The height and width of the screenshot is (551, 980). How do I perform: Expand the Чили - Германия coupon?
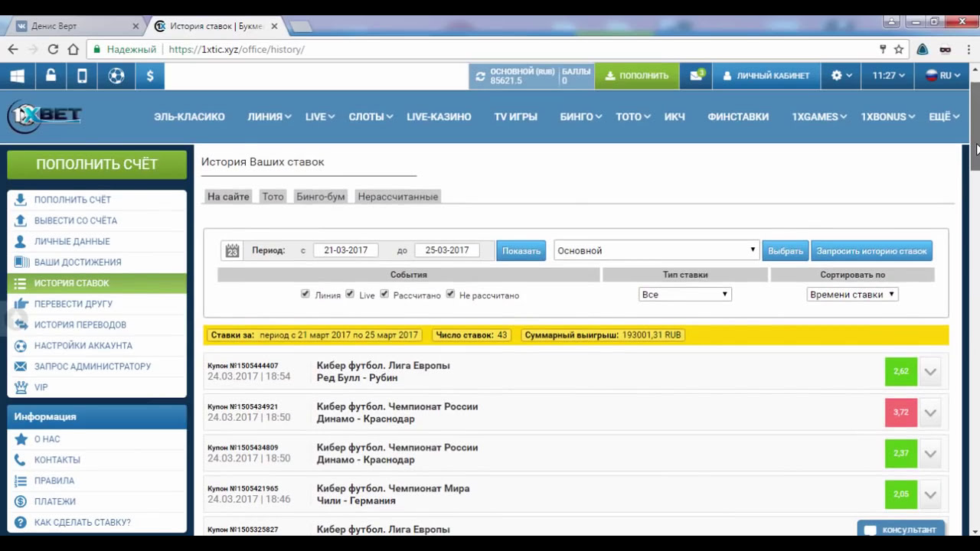[930, 494]
